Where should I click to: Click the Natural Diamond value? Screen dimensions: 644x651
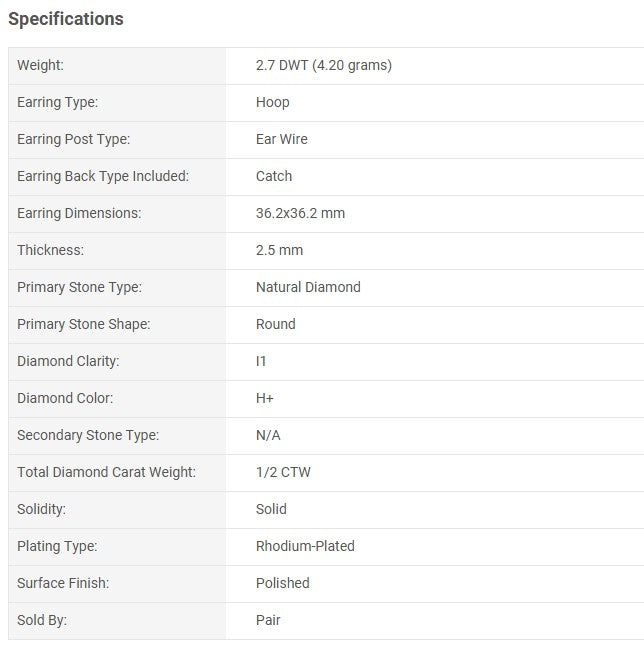pos(308,287)
